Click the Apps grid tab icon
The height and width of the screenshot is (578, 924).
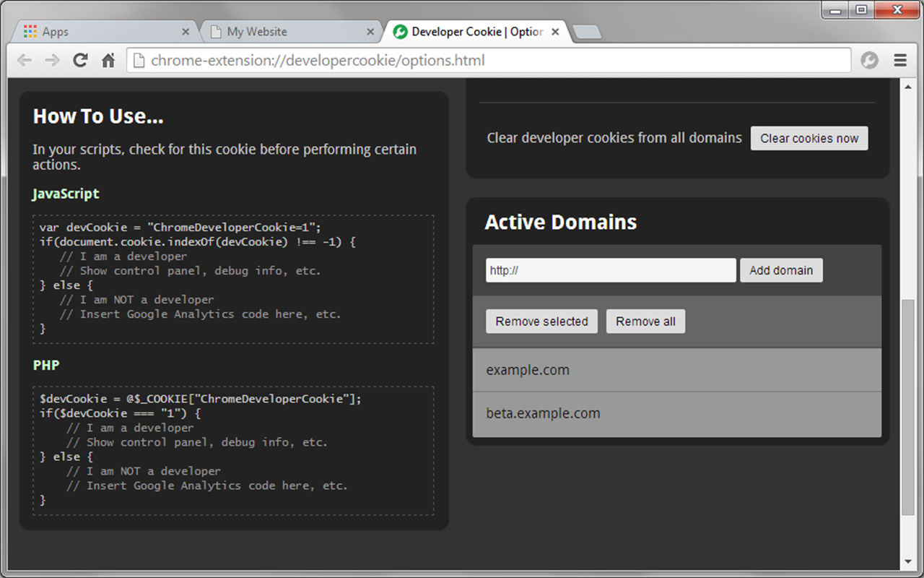point(30,32)
